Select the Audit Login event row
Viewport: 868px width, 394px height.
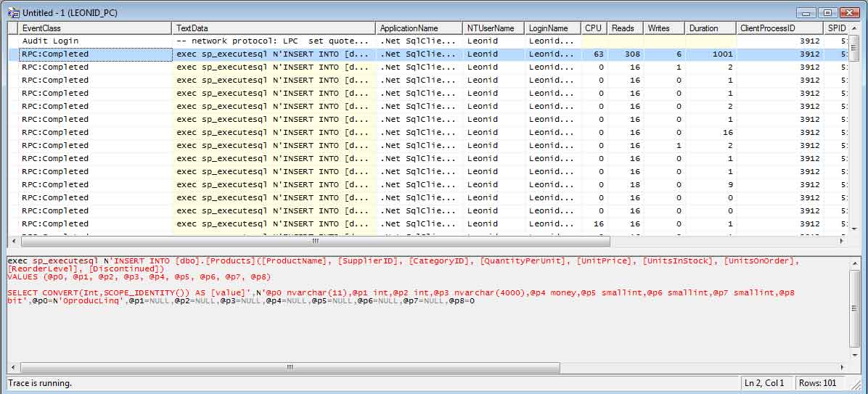pyautogui.click(x=428, y=41)
